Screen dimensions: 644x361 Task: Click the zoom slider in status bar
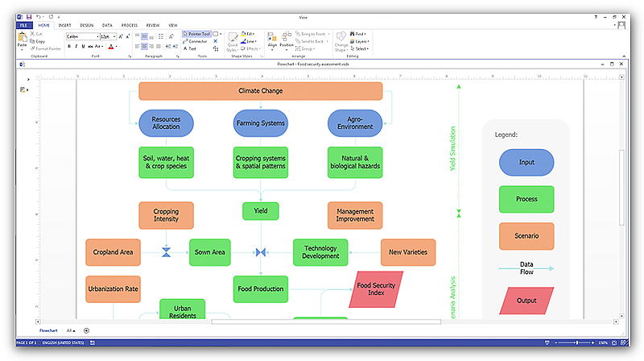tap(577, 343)
